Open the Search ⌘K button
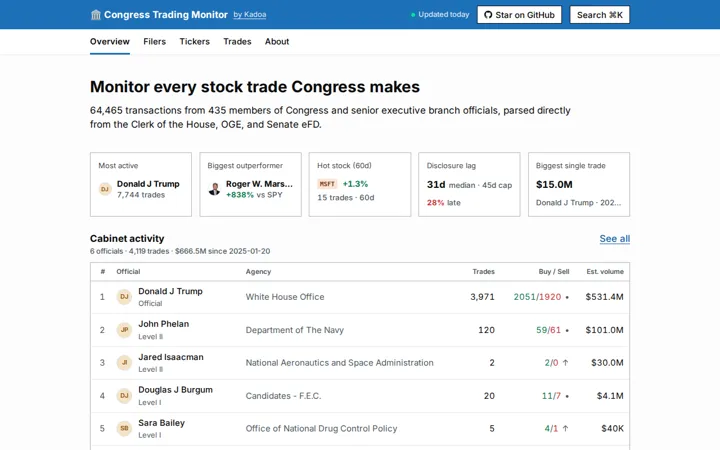Image resolution: width=720 pixels, height=450 pixels. (600, 15)
